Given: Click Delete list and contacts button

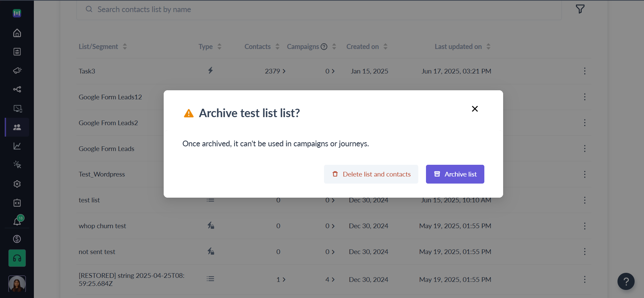Looking at the screenshot, I should [371, 174].
